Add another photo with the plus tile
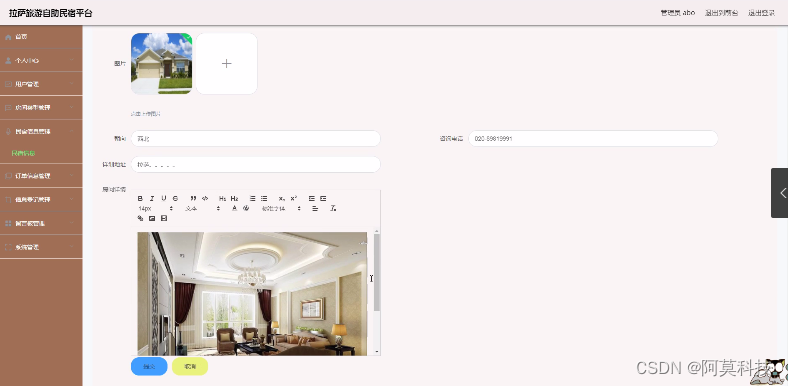Screen dimensions: 788x386 [x=227, y=64]
